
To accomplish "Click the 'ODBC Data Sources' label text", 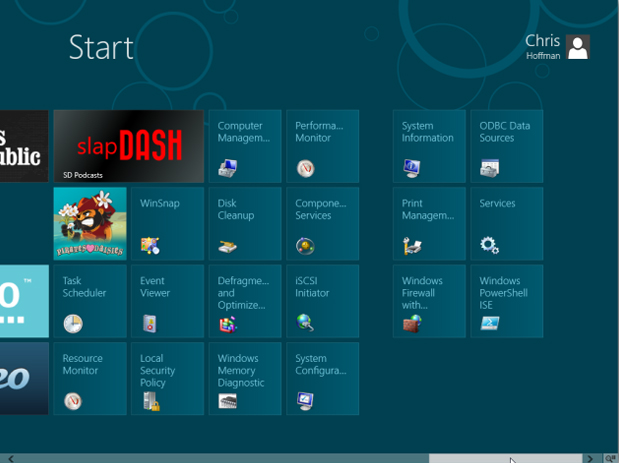I will (505, 132).
